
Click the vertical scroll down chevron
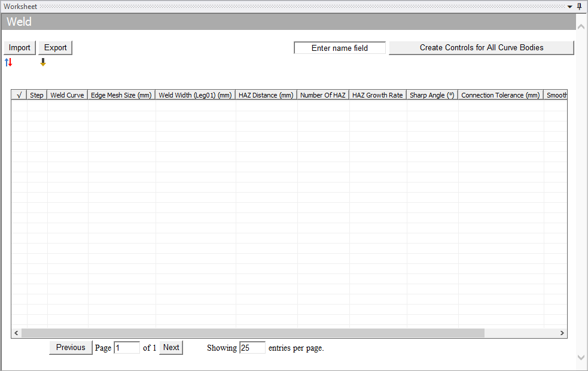[x=581, y=357]
